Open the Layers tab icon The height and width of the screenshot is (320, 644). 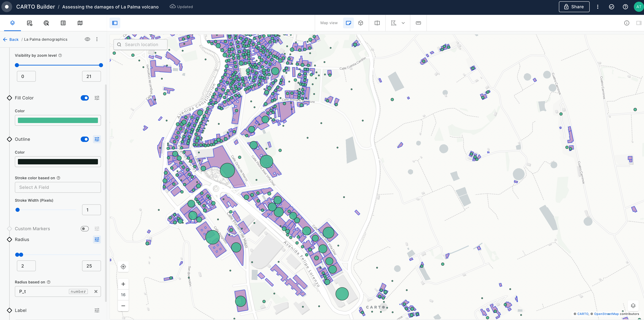(x=12, y=23)
